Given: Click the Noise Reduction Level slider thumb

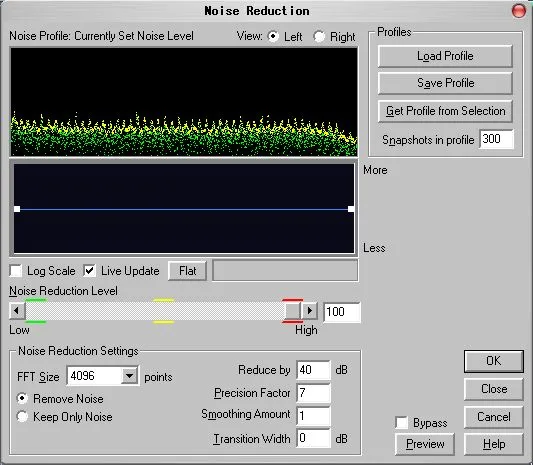Looking at the screenshot, I should (x=292, y=310).
